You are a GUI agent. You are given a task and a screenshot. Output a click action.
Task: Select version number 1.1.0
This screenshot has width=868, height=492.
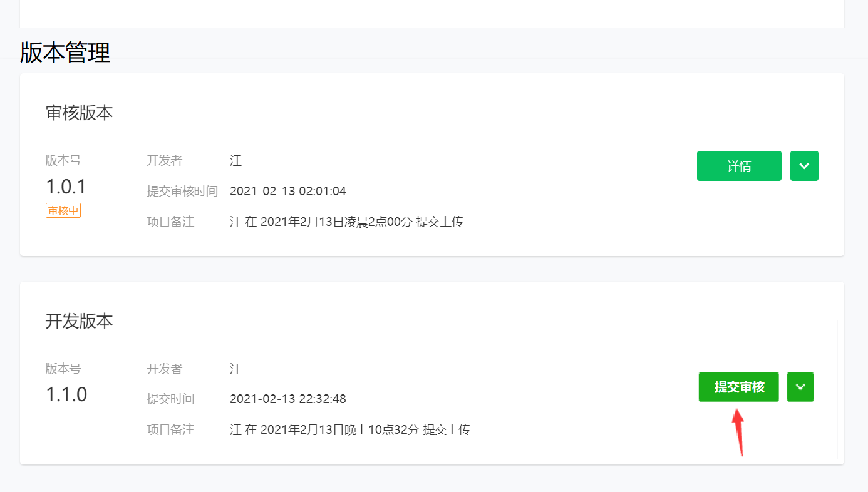pyautogui.click(x=66, y=395)
